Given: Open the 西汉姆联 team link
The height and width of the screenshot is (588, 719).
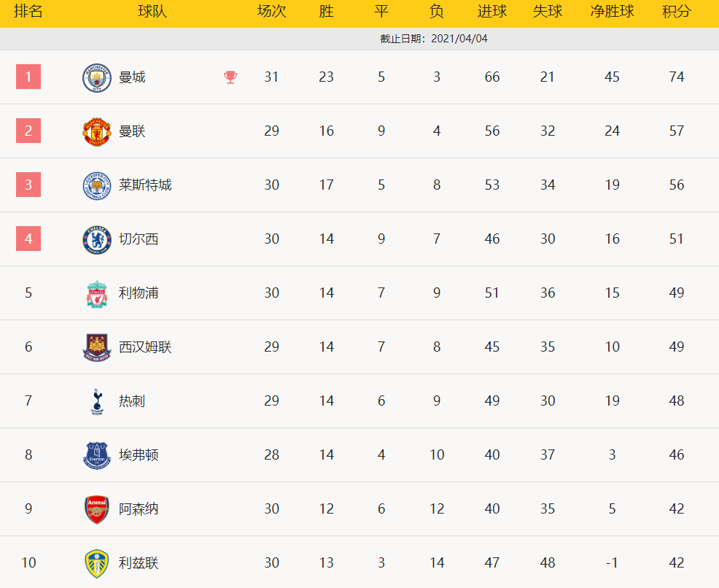Looking at the screenshot, I should (x=145, y=347).
